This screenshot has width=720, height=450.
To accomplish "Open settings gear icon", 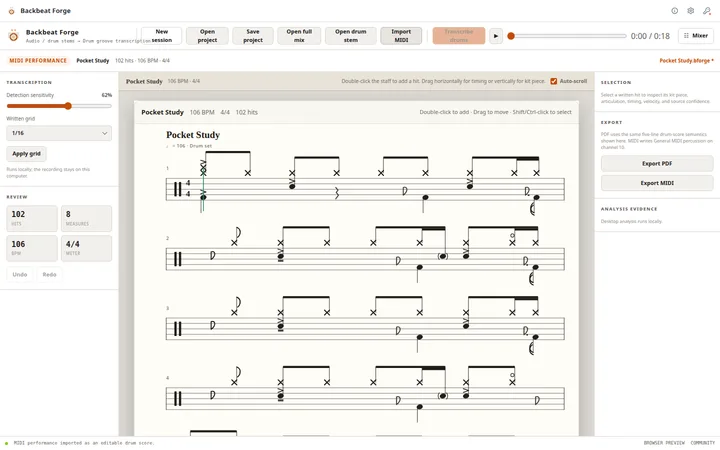I will pyautogui.click(x=691, y=11).
